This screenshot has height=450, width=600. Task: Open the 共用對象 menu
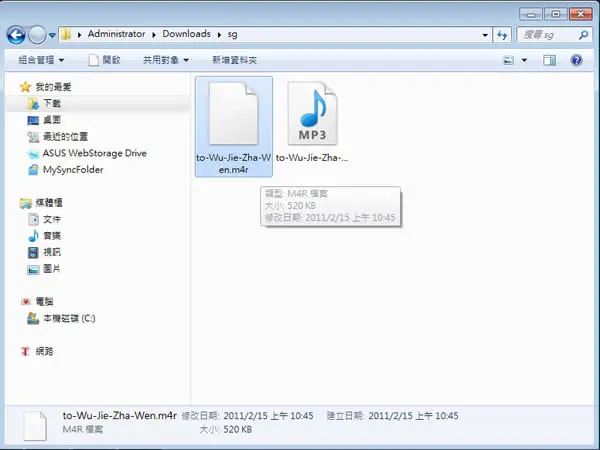[x=166, y=60]
